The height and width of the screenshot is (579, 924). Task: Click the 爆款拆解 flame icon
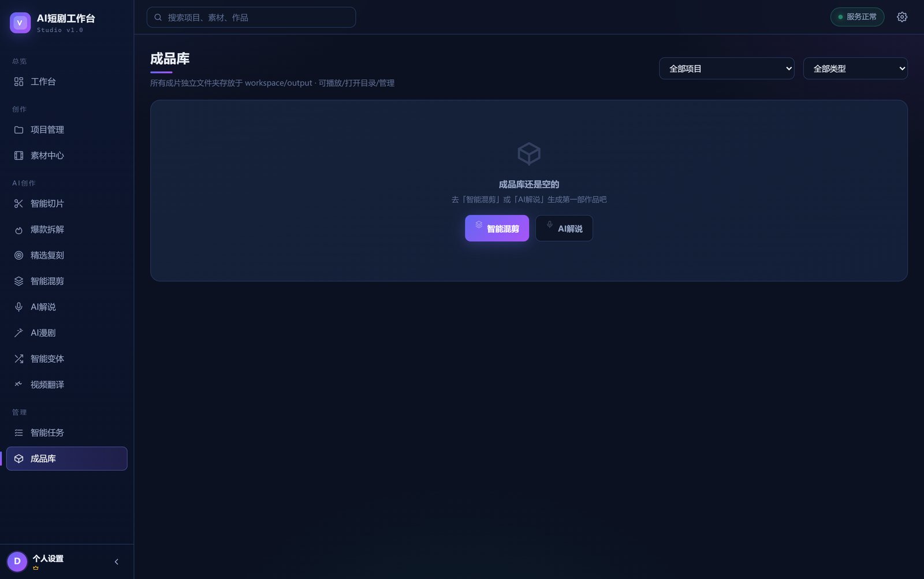tap(18, 229)
